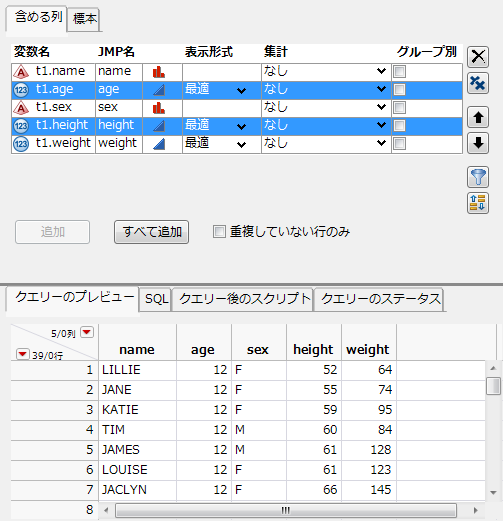Toggle group-by checkbox for t1.sex
The width and height of the screenshot is (503, 521).
(399, 107)
